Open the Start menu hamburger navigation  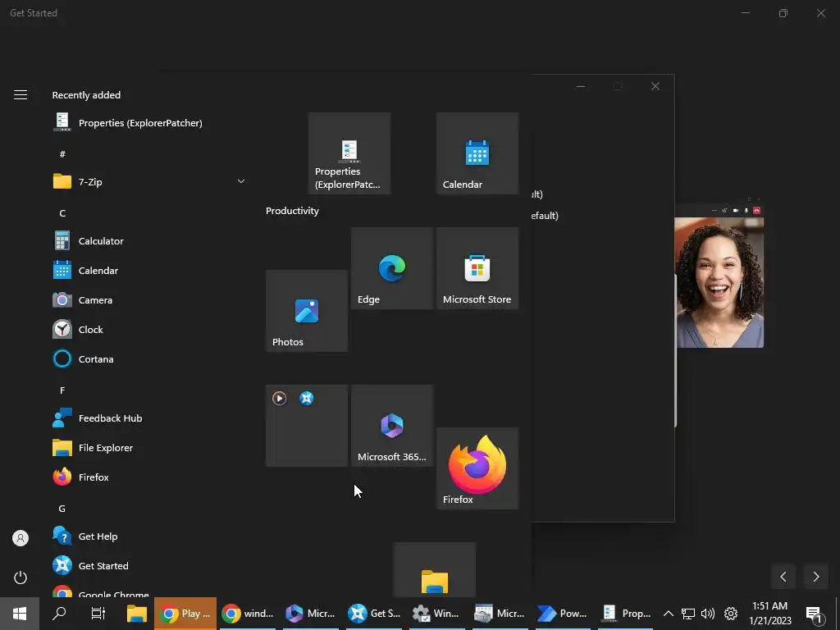[21, 95]
